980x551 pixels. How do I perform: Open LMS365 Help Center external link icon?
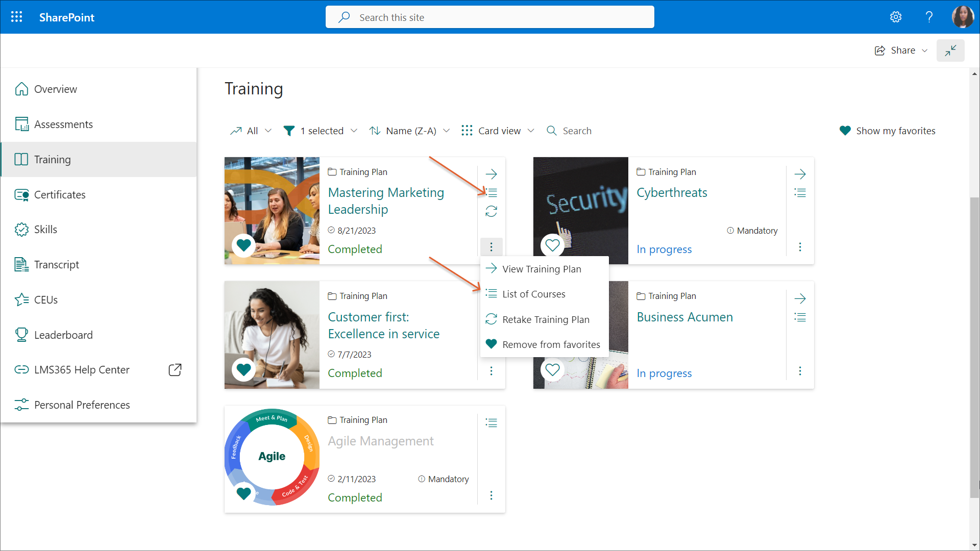click(175, 370)
